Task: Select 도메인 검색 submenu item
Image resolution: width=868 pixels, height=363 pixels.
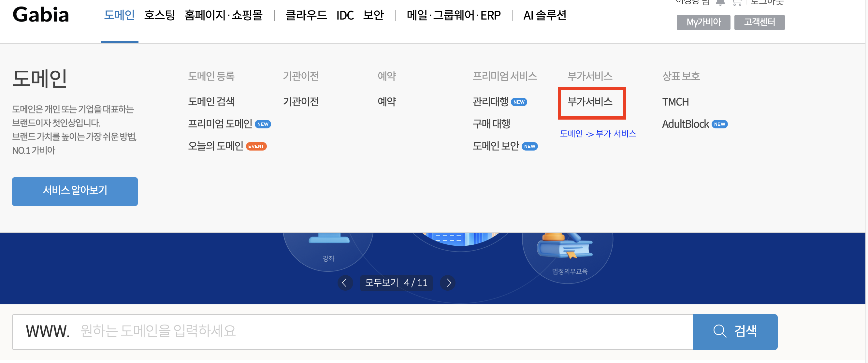Action: [211, 101]
